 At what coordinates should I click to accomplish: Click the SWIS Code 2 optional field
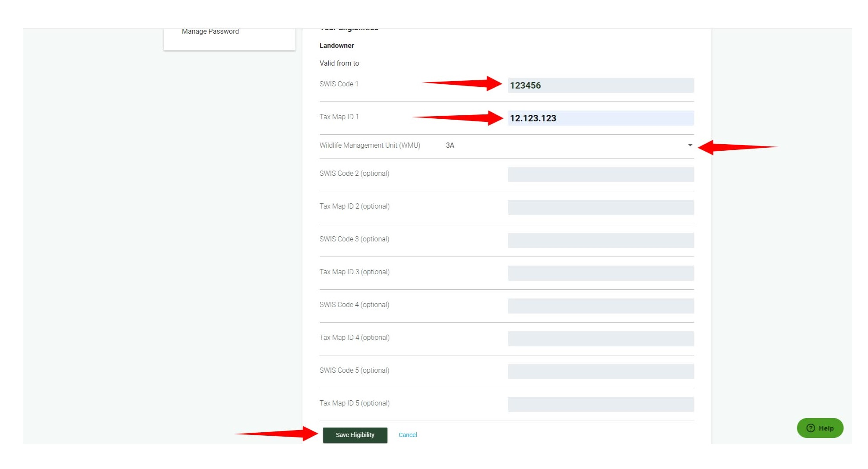(601, 173)
